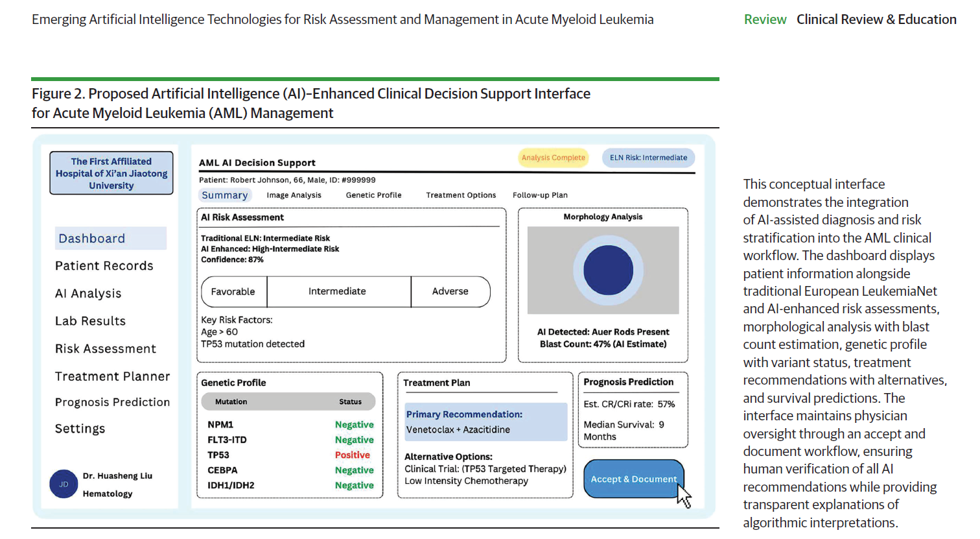
Task: Open Risk Assessment sidebar item
Action: tap(106, 349)
